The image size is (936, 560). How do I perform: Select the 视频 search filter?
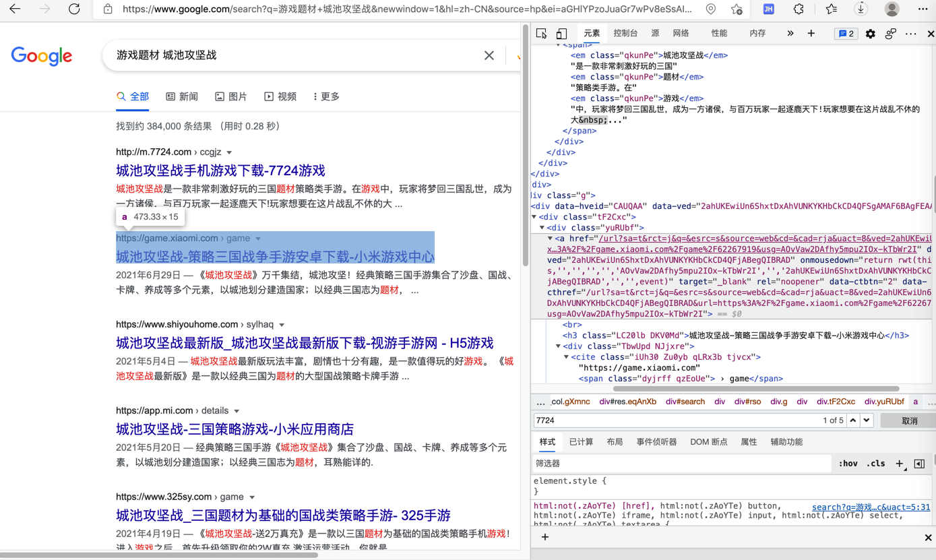click(x=280, y=97)
